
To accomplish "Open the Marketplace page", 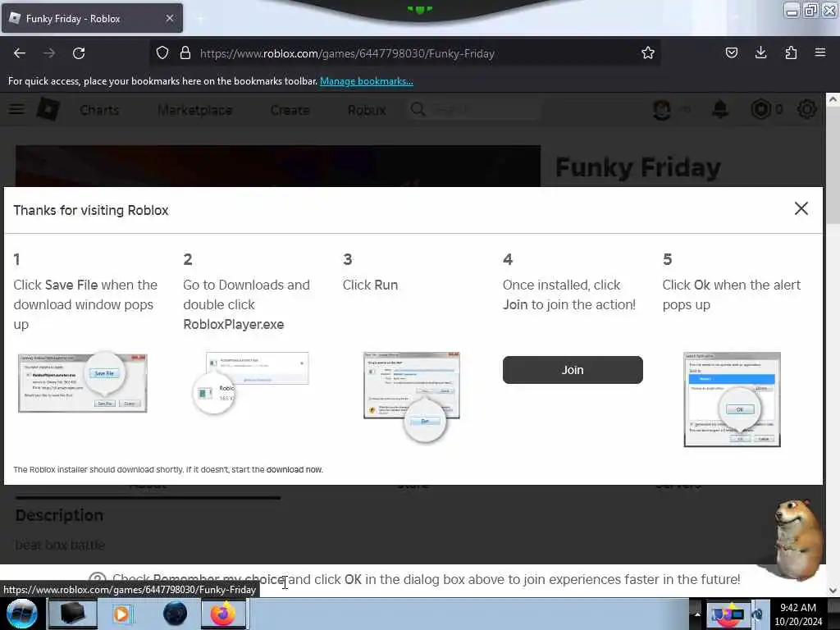I will pyautogui.click(x=195, y=110).
